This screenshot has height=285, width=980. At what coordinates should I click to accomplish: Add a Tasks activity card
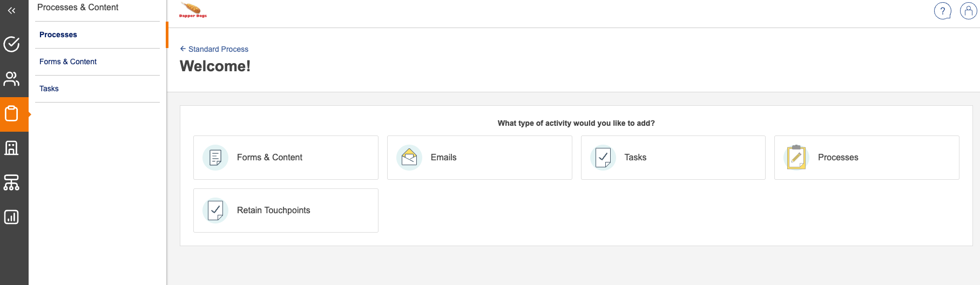pos(673,158)
